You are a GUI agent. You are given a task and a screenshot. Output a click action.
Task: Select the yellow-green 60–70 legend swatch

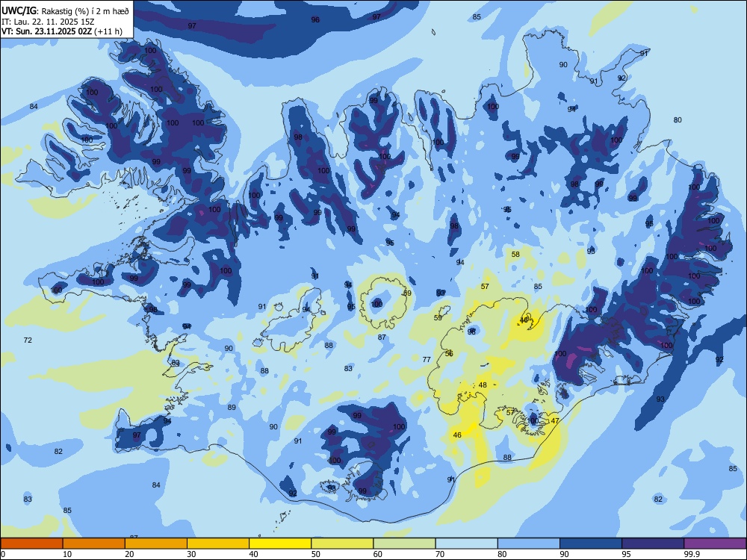click(404, 544)
